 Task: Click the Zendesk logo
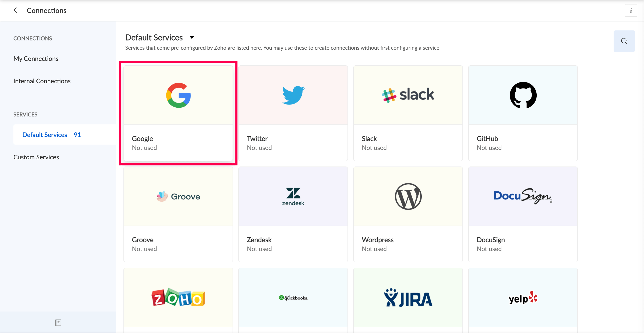coord(293,196)
